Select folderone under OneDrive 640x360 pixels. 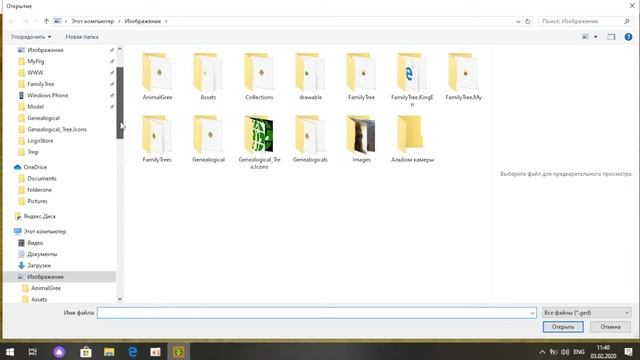(x=39, y=190)
